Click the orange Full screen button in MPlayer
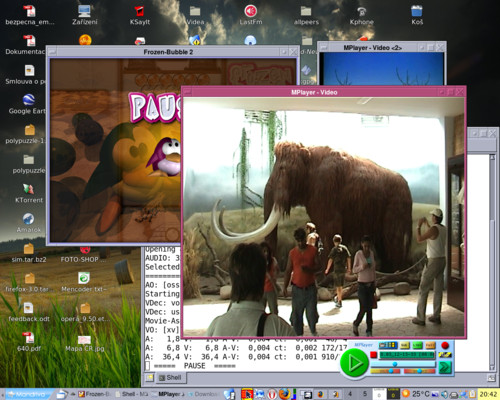The width and height of the screenshot is (500, 400). (430, 345)
